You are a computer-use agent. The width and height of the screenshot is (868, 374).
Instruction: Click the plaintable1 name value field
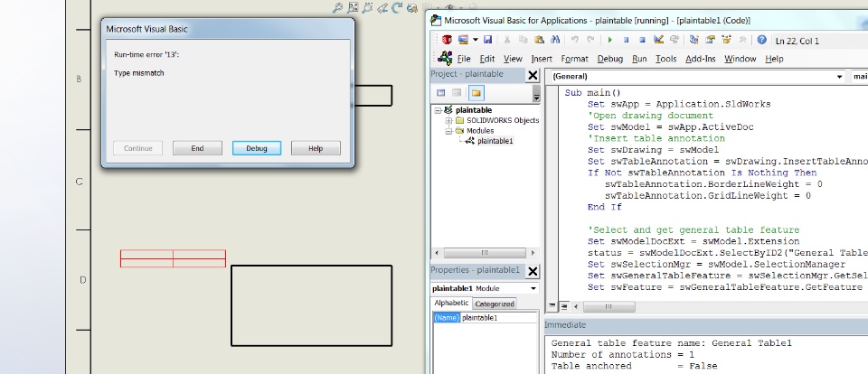pos(498,318)
